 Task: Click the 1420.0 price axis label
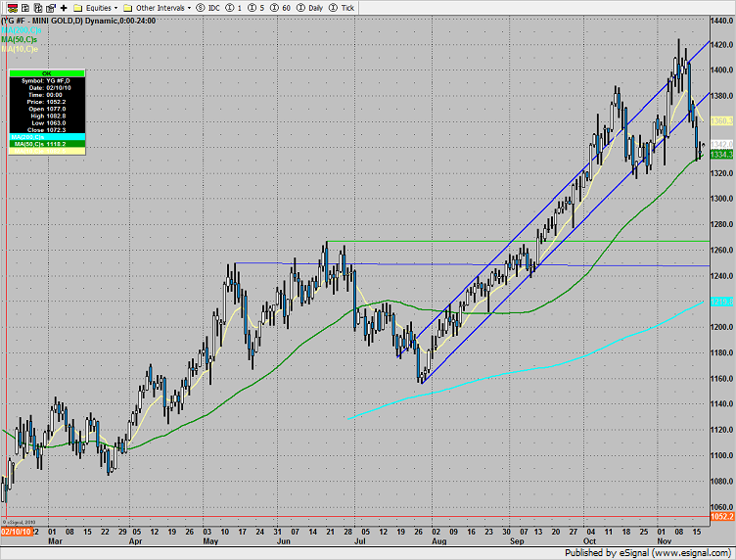[722, 45]
